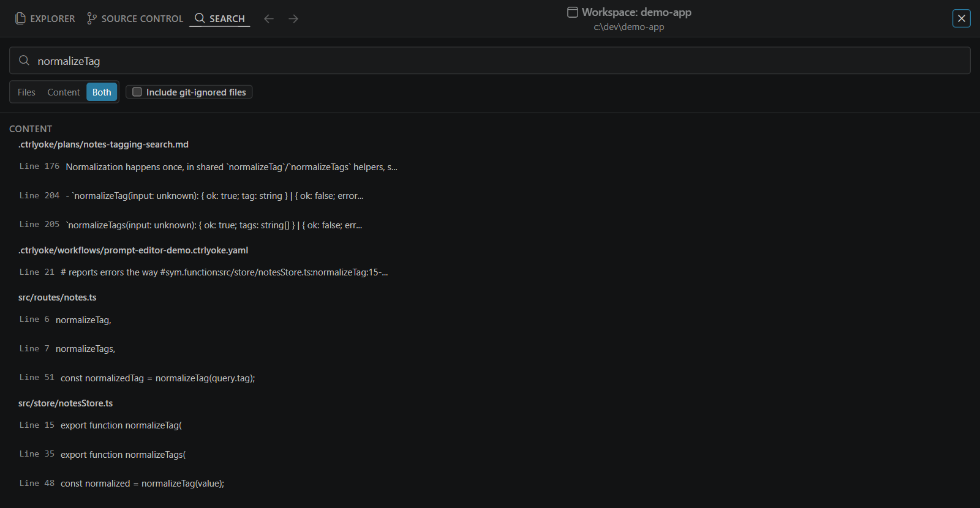Screen dimensions: 980x508
Task: Switch to Source Control tab
Action: [135, 19]
